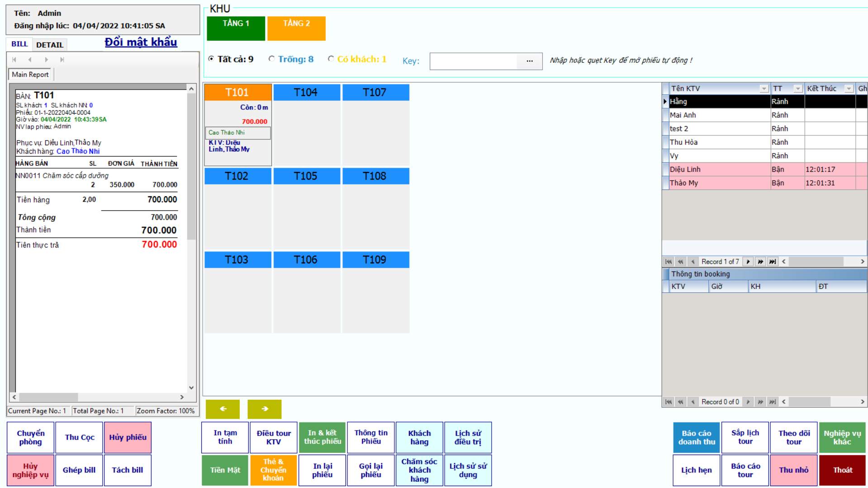This screenshot has height=488, width=868.
Task: Go to first page in report navigator
Action: [x=14, y=60]
